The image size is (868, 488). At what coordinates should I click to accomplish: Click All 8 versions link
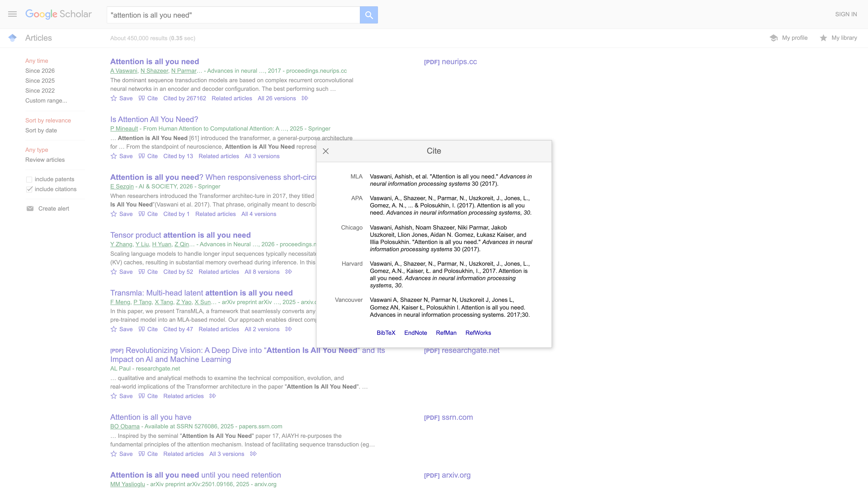pyautogui.click(x=262, y=272)
